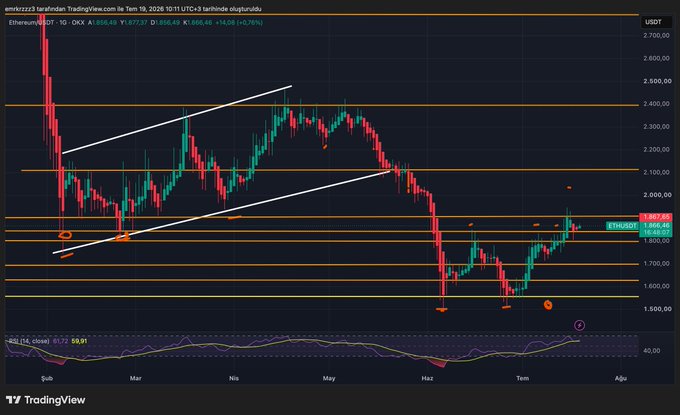Click the RSI average value 59,91

coord(79,341)
